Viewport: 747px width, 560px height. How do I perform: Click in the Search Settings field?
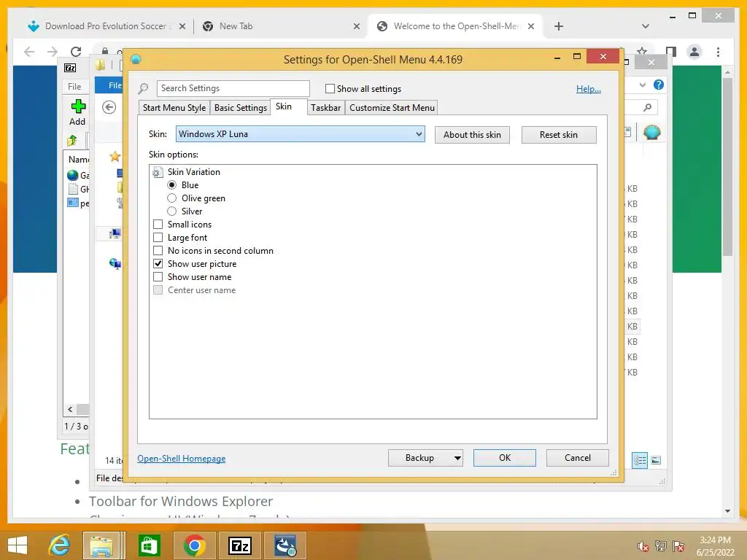233,88
